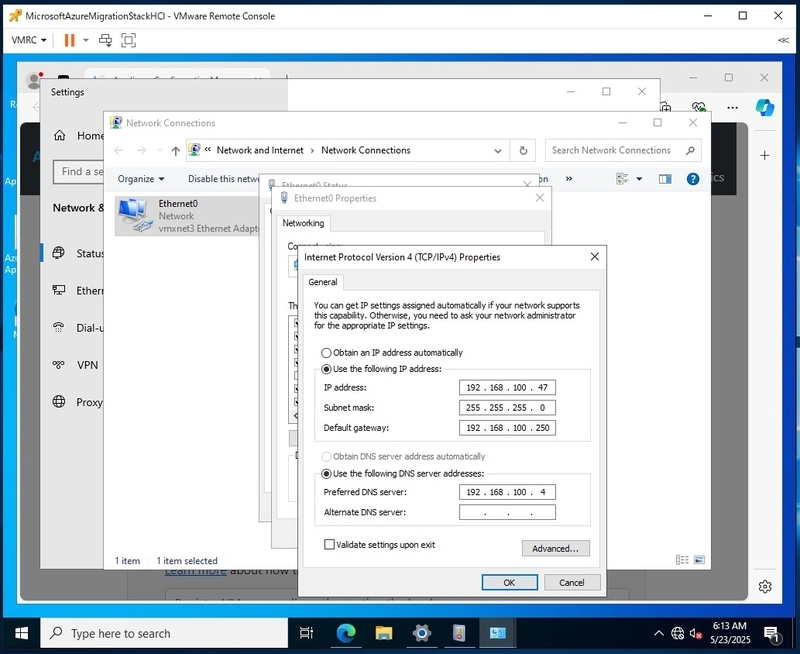
Task: Add a tool to the Edge sidebar
Action: coord(764,156)
